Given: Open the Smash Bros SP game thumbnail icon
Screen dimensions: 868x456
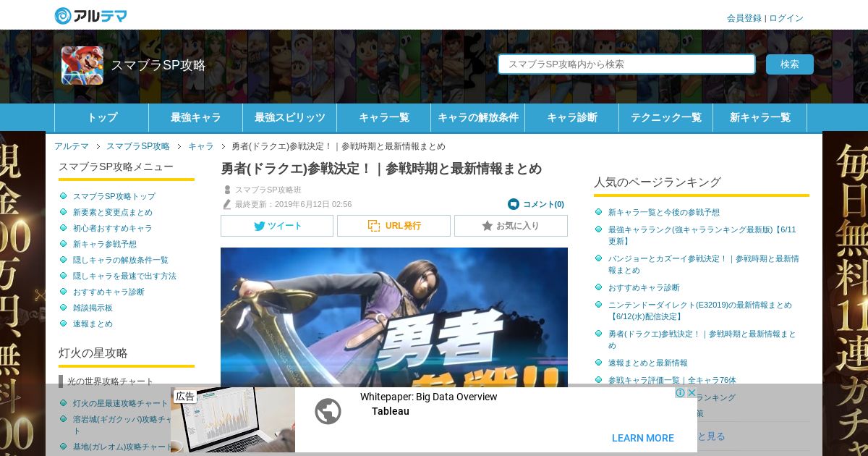Looking at the screenshot, I should point(82,66).
